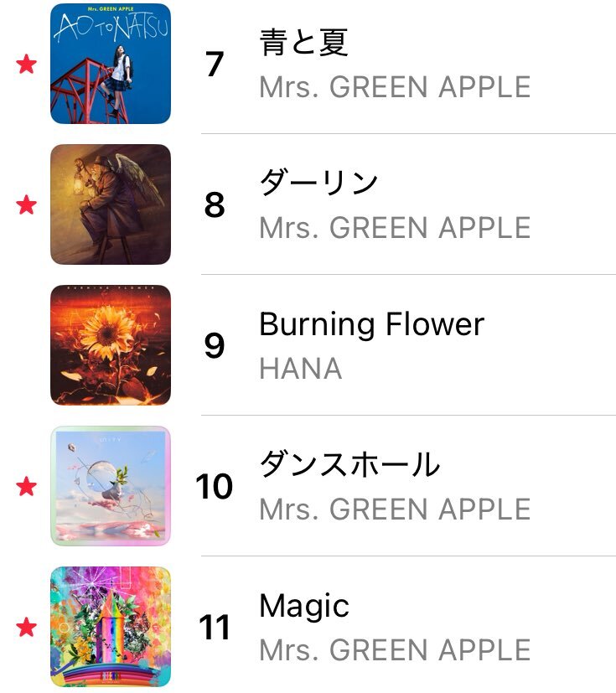Click the red star beside Magic
The width and height of the screenshot is (616, 693).
[x=26, y=627]
